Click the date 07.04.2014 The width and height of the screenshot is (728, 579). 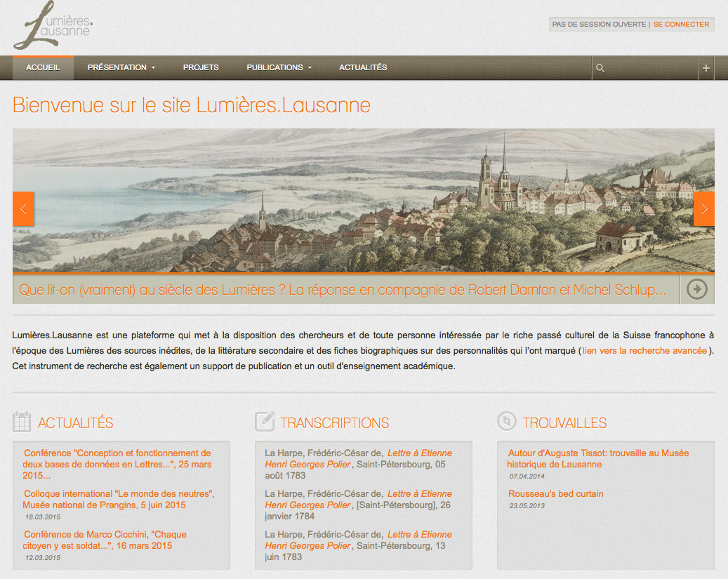tap(527, 476)
